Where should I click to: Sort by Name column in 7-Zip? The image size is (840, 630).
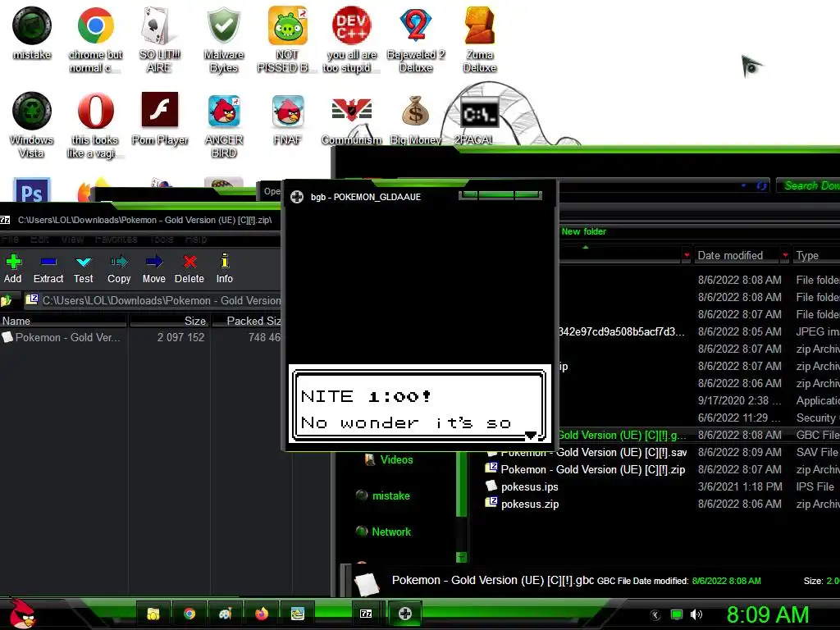(x=63, y=321)
